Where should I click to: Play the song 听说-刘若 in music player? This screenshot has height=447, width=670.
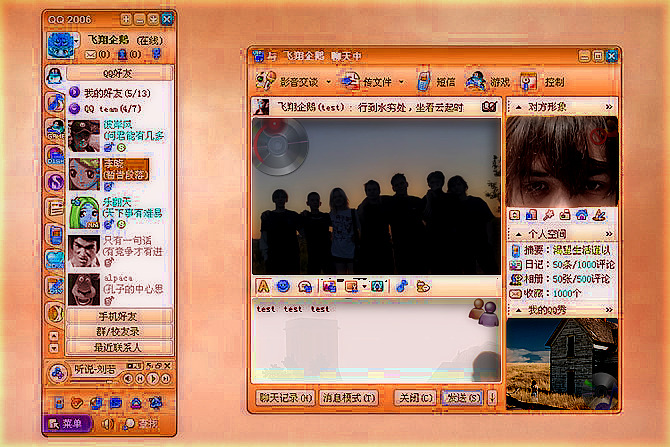[x=153, y=378]
